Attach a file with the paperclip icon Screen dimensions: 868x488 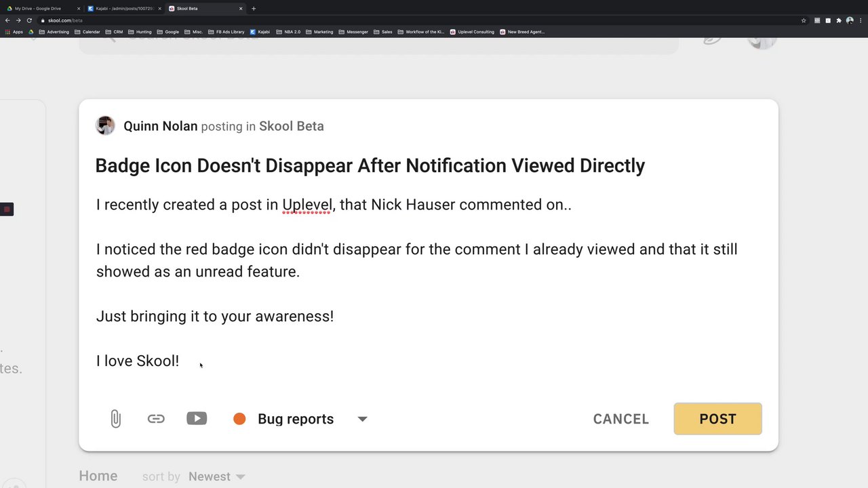coord(115,419)
